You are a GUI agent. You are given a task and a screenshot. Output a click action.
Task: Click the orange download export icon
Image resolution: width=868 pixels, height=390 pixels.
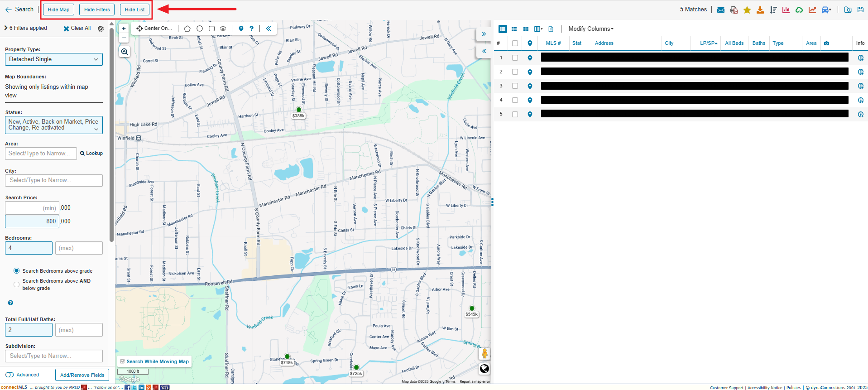(x=760, y=10)
